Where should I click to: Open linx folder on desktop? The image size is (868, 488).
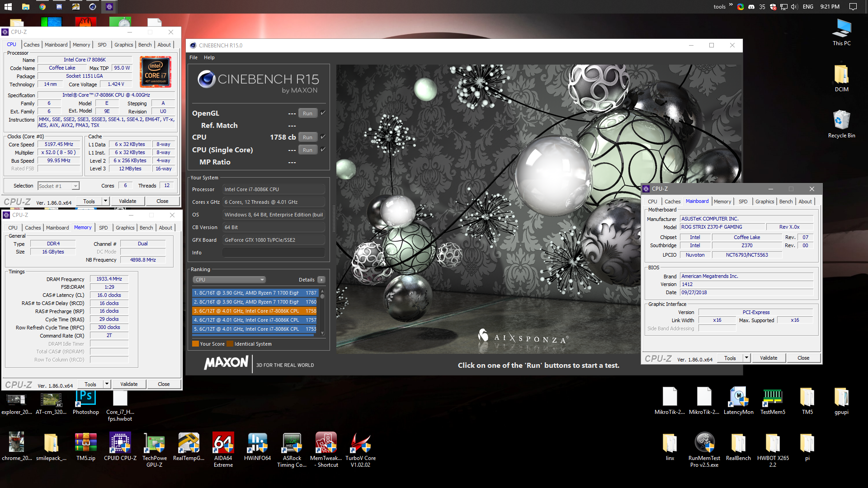click(x=670, y=446)
